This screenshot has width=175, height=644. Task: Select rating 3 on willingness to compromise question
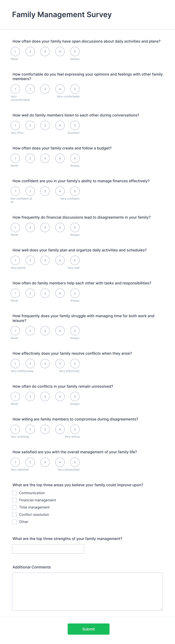pos(45,429)
